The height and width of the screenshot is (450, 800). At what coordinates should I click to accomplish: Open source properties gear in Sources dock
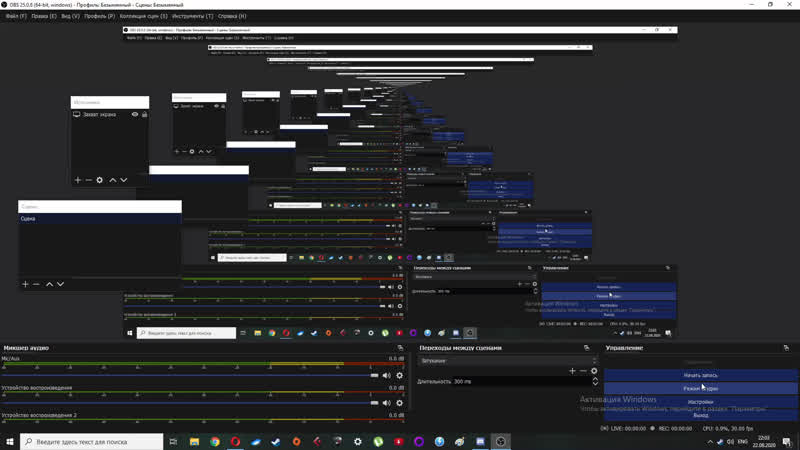click(x=99, y=180)
